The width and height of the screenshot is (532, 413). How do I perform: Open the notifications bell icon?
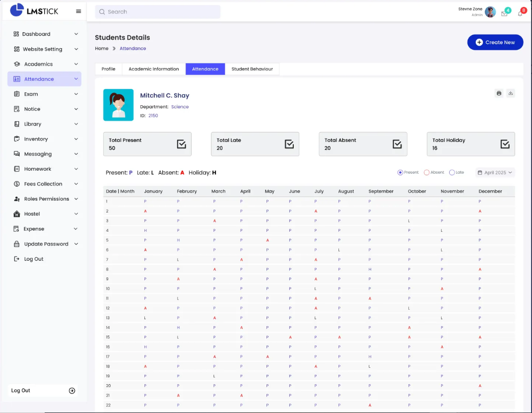tap(520, 13)
